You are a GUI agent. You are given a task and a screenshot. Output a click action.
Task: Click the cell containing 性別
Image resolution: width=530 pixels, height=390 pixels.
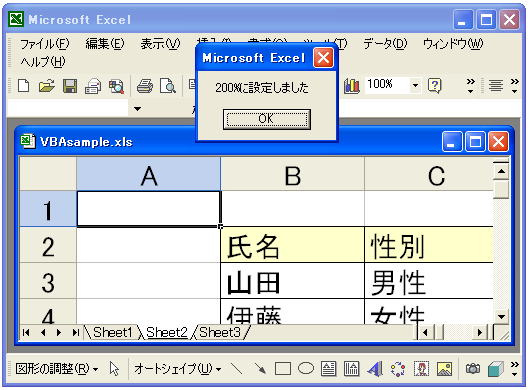click(429, 246)
